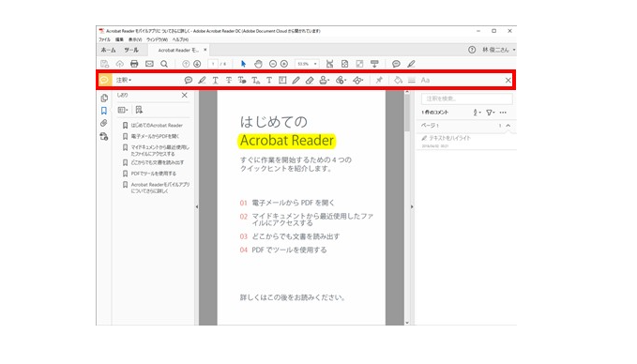Click the page number input field
Viewport: 637px width, 364px height.
[213, 64]
